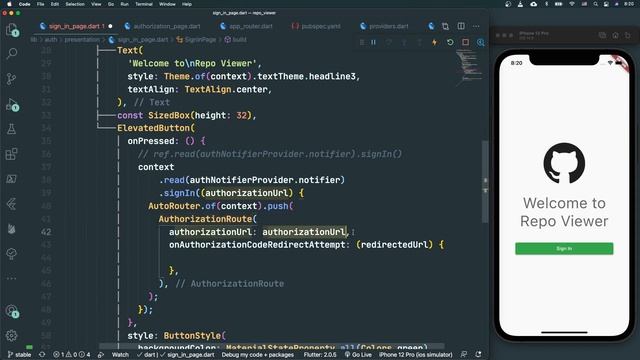Grab the debug toolbar drag handle
Viewport: 640px width, 360px height.
coord(362,42)
